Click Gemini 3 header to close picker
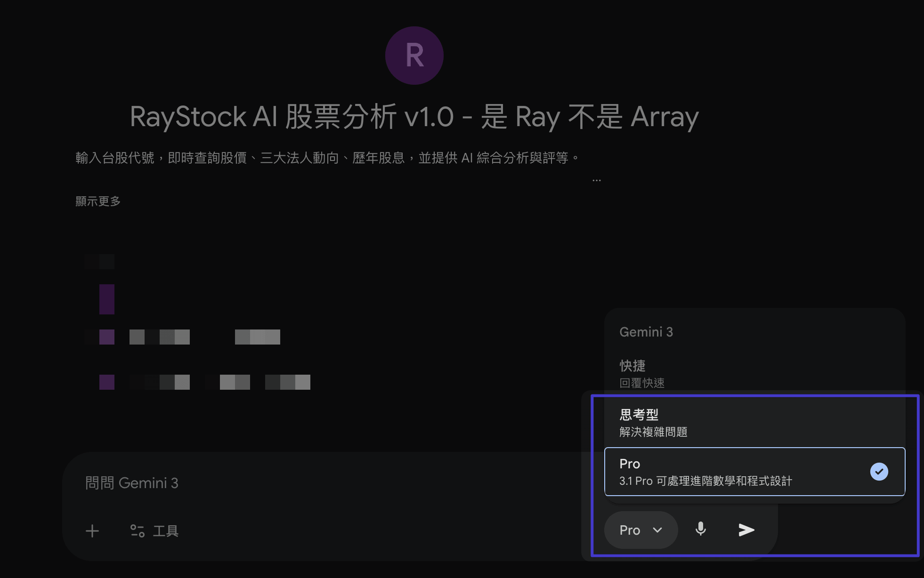Screen dimensions: 924x578 [646, 332]
